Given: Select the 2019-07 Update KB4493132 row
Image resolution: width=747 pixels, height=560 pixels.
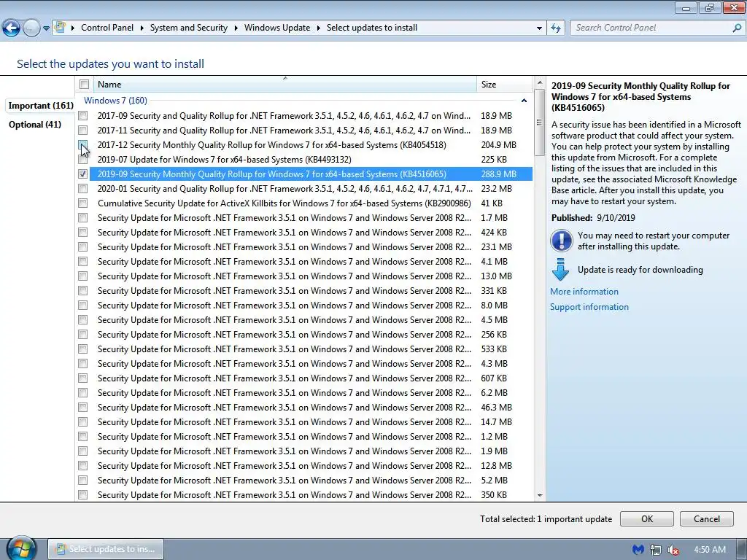Looking at the screenshot, I should pyautogui.click(x=311, y=160).
